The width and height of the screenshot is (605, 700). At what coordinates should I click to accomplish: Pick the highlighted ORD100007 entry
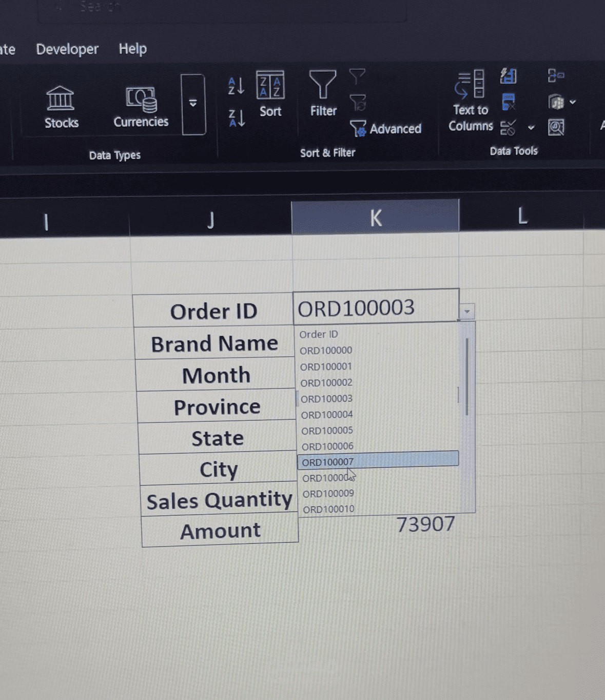pos(378,459)
